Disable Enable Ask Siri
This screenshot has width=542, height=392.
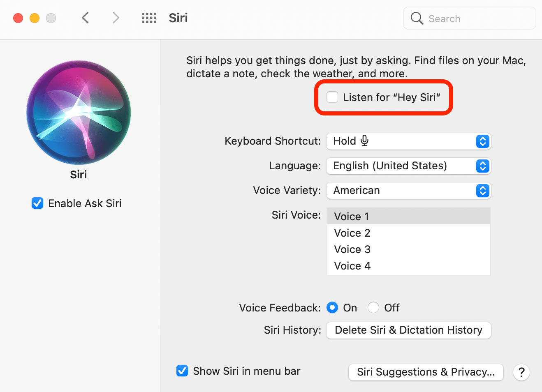(37, 203)
